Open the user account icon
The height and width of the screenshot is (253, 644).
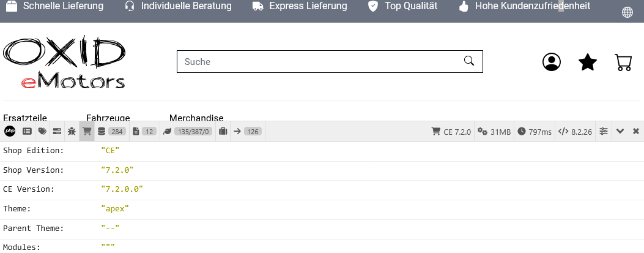coord(552,62)
